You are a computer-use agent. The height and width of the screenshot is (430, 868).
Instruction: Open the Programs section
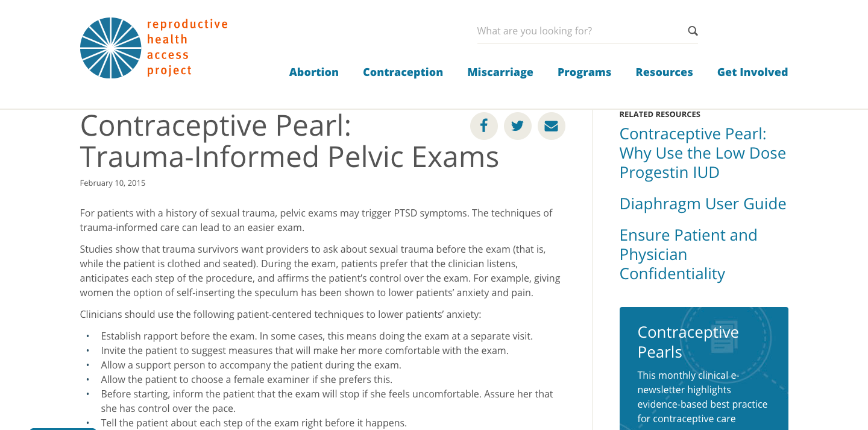tap(584, 72)
